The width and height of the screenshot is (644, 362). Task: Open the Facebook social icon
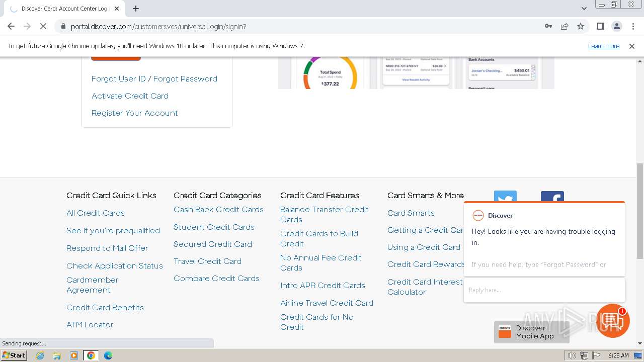click(552, 196)
